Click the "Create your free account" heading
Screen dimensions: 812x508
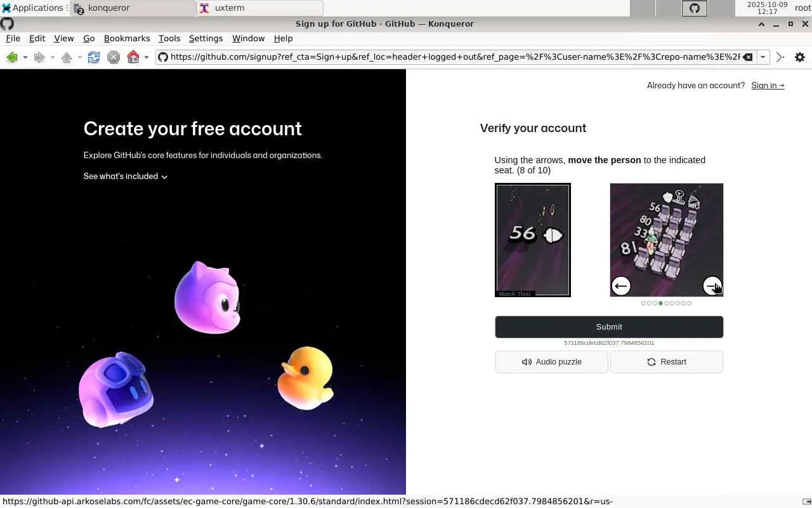coord(193,129)
